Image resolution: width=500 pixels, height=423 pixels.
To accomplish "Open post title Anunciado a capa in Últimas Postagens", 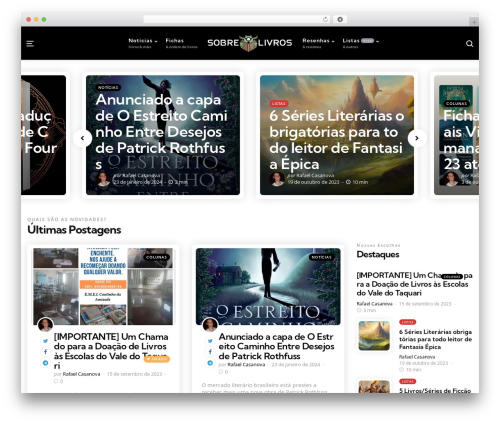I will point(276,346).
